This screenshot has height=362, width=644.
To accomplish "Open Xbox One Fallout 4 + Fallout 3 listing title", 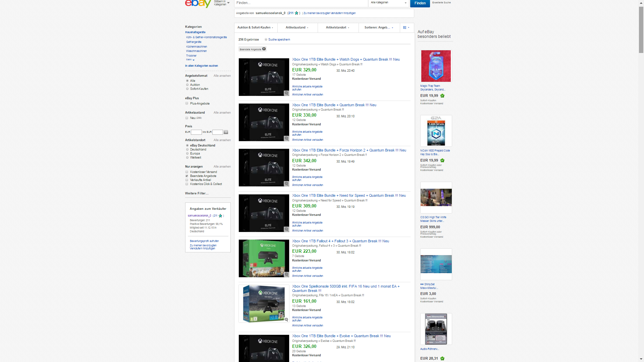I will (x=340, y=241).
